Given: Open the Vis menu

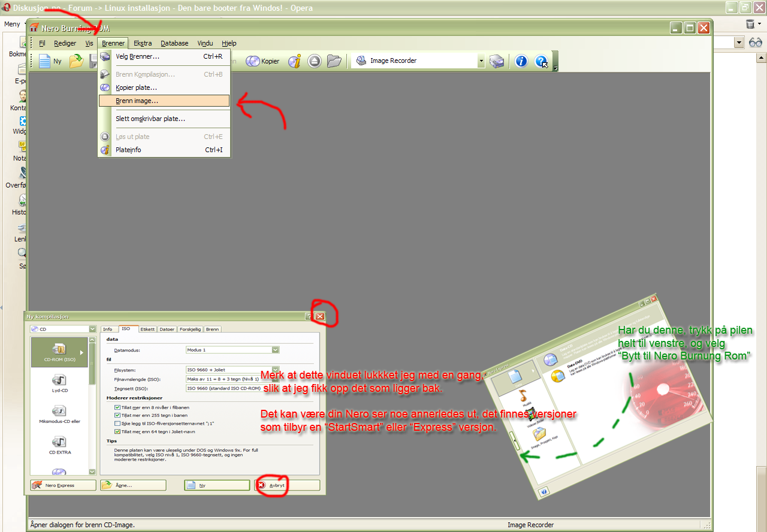Looking at the screenshot, I should coord(89,43).
